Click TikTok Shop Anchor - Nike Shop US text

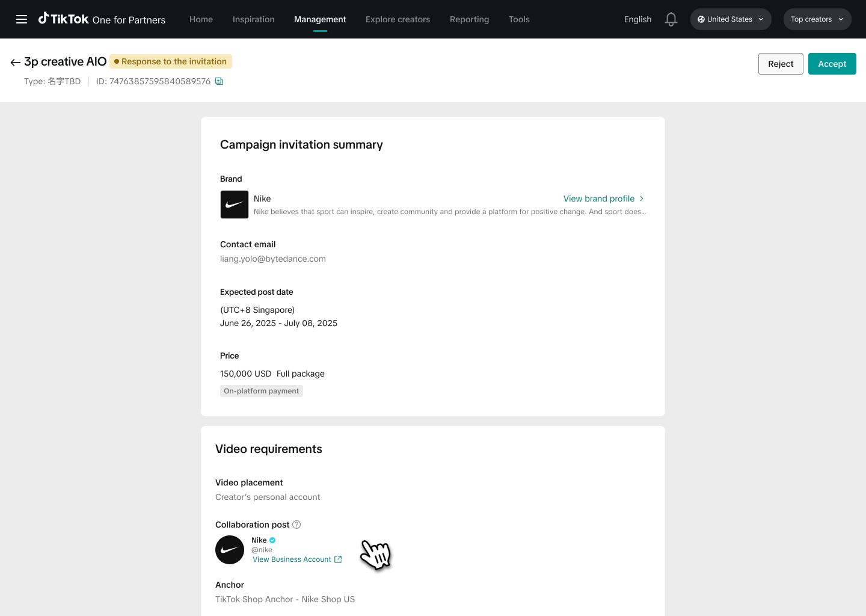point(285,599)
